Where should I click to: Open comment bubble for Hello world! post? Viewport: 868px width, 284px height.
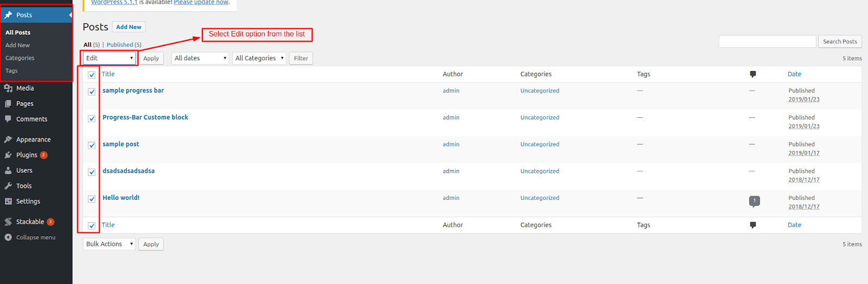point(754,201)
